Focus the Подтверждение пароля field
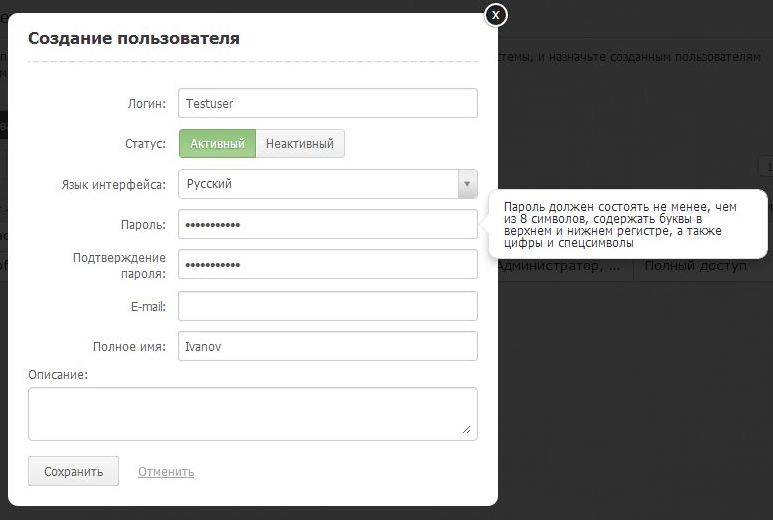 [x=327, y=264]
